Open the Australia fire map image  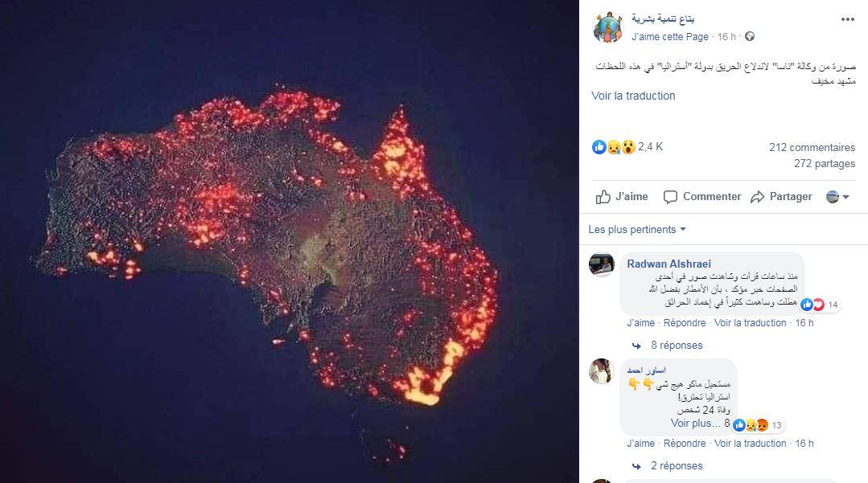(x=290, y=241)
